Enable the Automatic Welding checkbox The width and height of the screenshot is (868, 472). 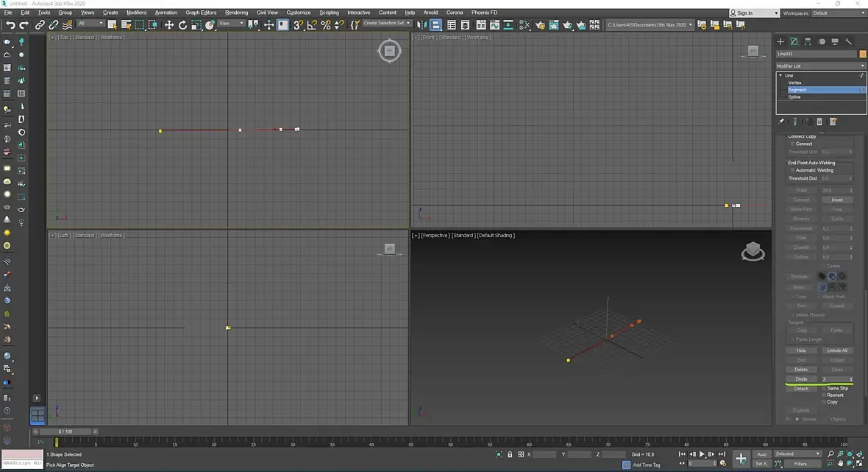click(x=793, y=170)
